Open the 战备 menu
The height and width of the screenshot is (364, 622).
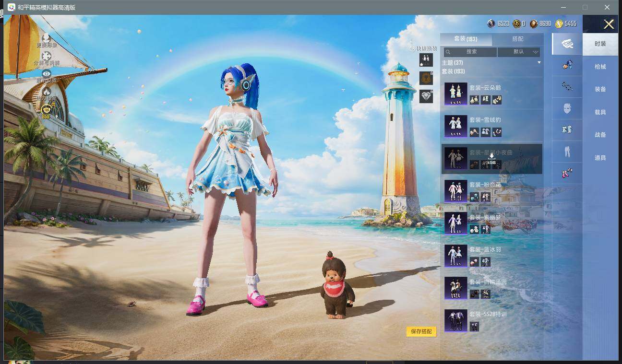tap(600, 135)
